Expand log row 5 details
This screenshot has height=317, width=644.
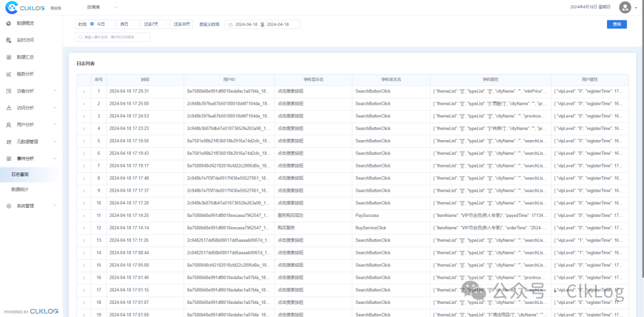click(x=84, y=141)
